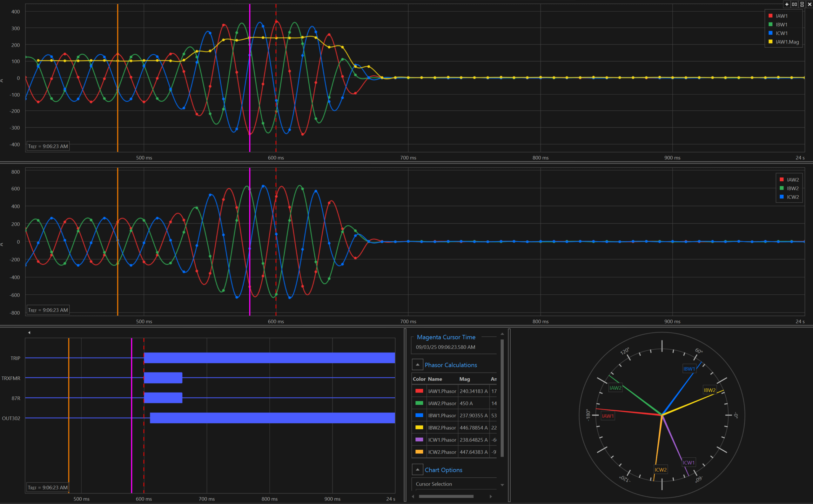Click the IBW2.Phasor yellow color cell
Image resolution: width=813 pixels, height=504 pixels.
(419, 428)
